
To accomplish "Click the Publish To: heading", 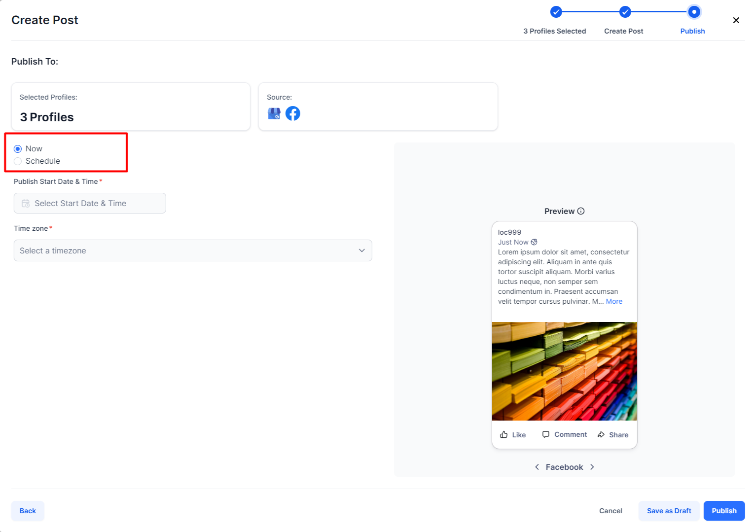I will click(x=35, y=62).
